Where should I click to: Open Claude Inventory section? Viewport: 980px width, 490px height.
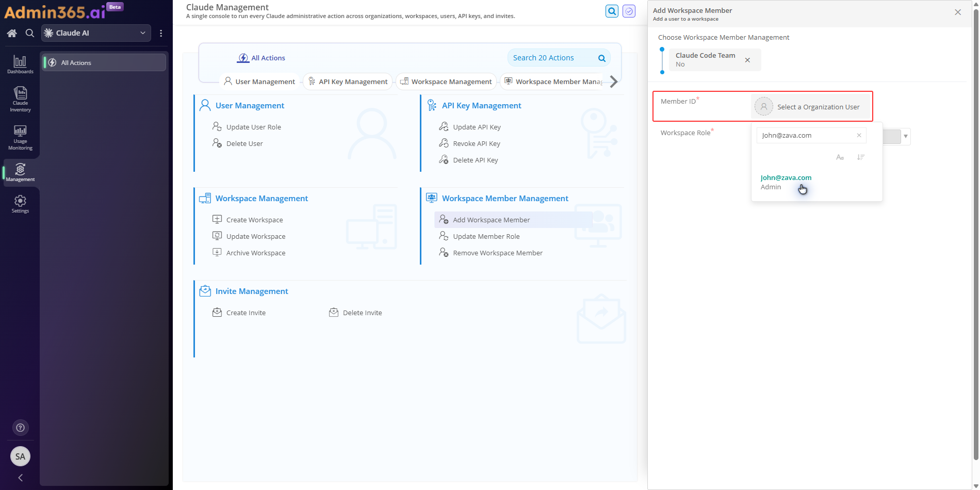click(20, 99)
